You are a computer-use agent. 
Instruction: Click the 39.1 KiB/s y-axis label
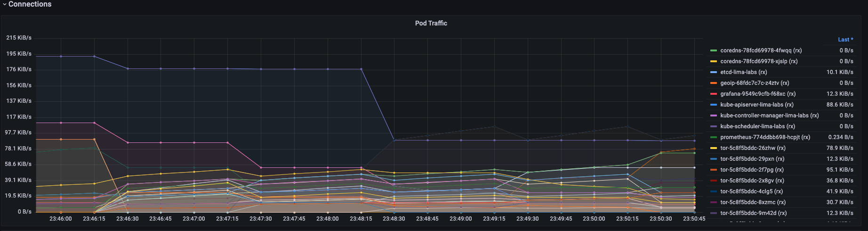click(x=18, y=180)
